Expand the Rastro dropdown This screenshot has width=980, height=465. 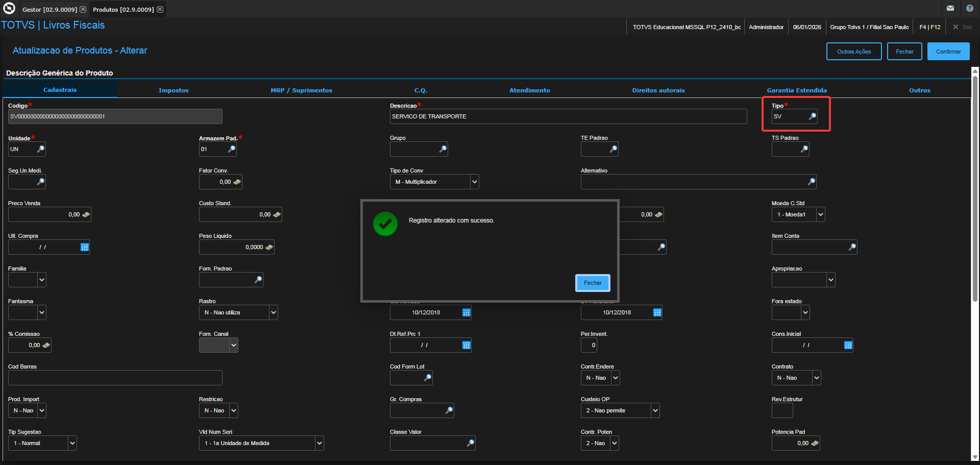[x=274, y=312]
